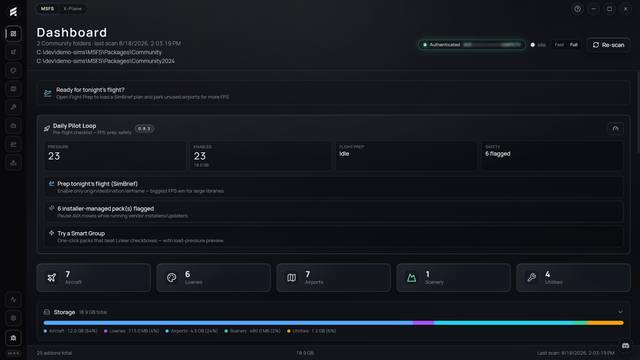Open the sidebar plane icon below Dashboard
The image size is (640, 360).
[x=13, y=52]
